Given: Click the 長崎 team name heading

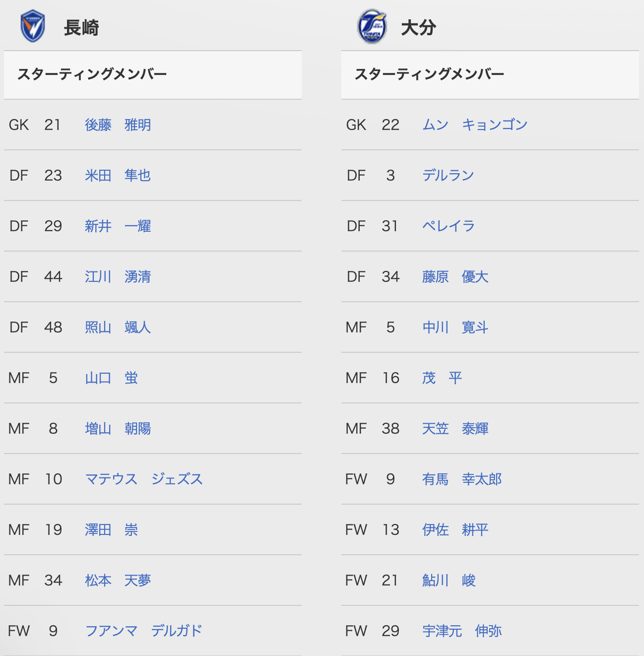Looking at the screenshot, I should click(x=81, y=27).
